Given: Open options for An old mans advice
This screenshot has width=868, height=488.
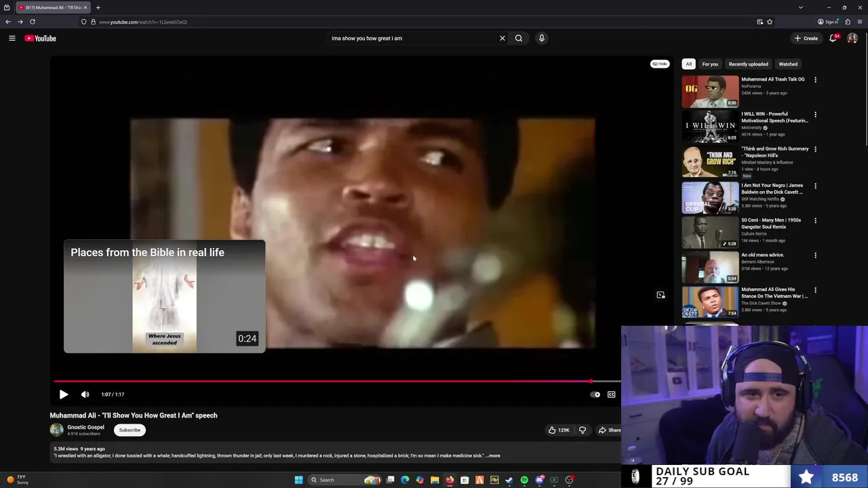Looking at the screenshot, I should [815, 256].
